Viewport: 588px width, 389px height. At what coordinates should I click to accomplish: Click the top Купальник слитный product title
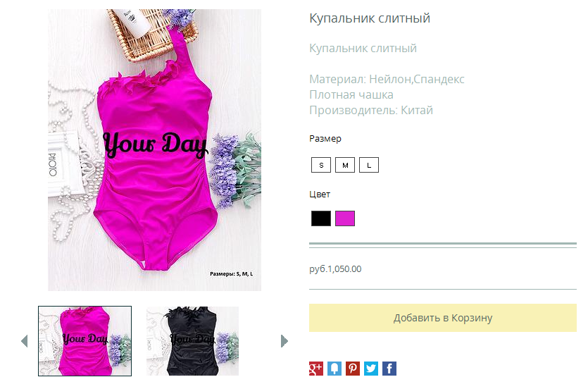pyautogui.click(x=370, y=18)
